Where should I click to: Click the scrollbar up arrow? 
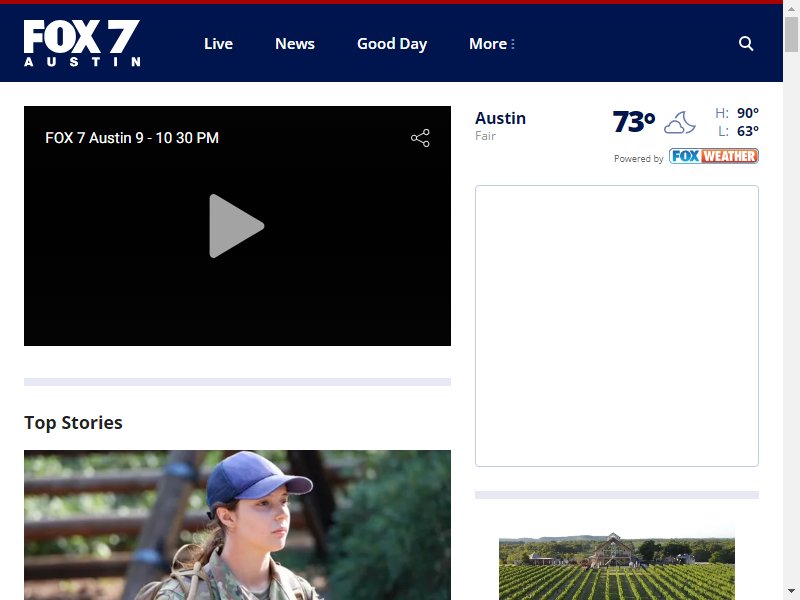point(791,9)
